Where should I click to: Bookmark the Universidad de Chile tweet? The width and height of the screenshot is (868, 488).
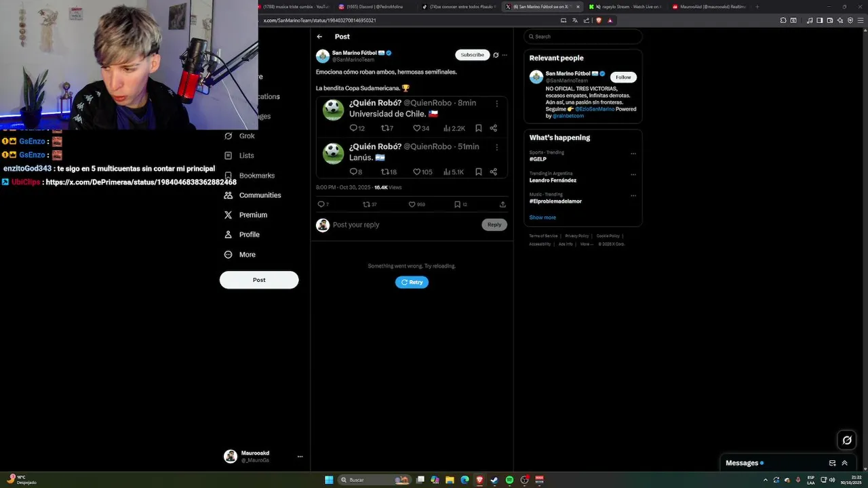point(478,128)
